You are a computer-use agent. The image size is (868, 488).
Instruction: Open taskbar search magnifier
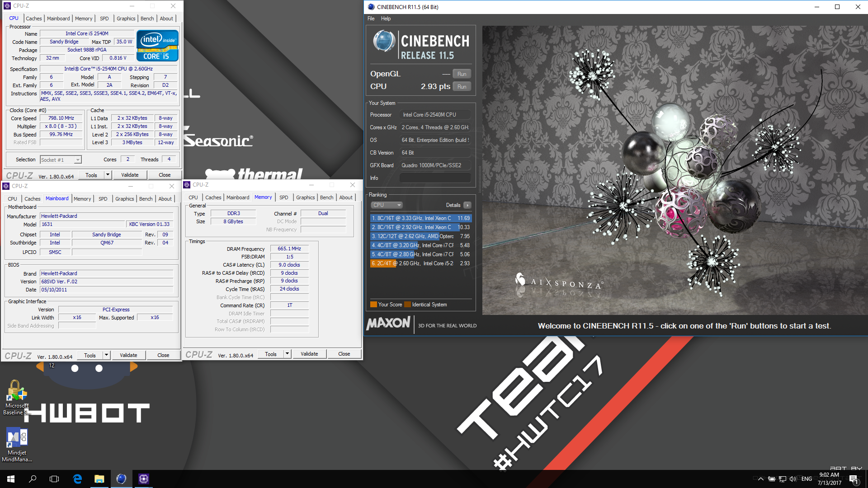(x=33, y=479)
